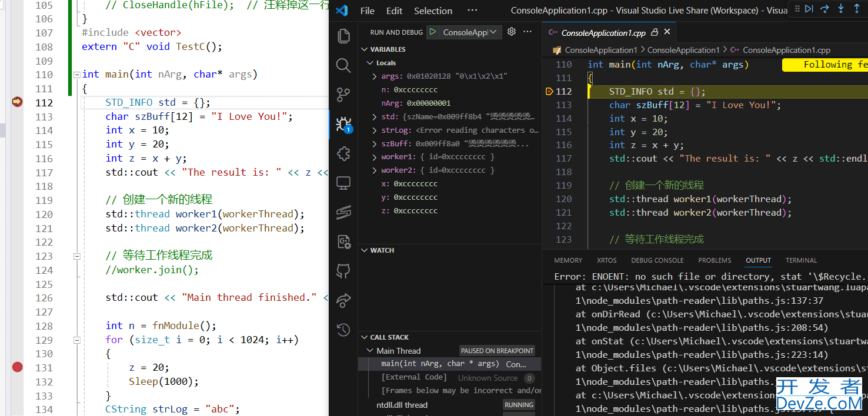868x416 pixels.
Task: Switch to the OUTPUT tab
Action: pos(759,260)
